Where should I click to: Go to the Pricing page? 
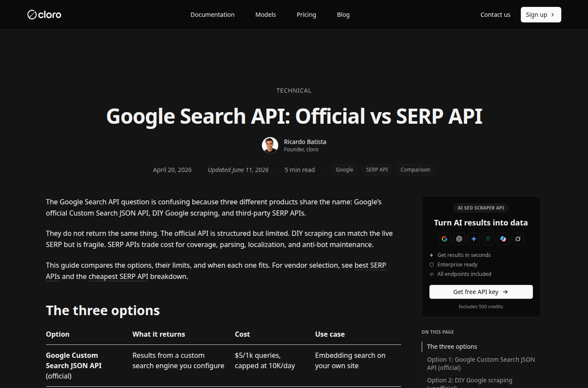tap(306, 15)
